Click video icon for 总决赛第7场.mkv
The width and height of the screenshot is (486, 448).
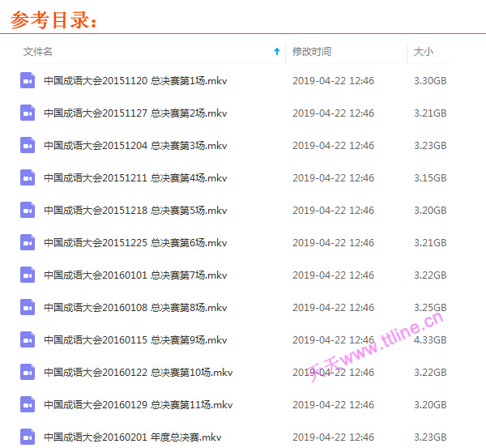(28, 275)
